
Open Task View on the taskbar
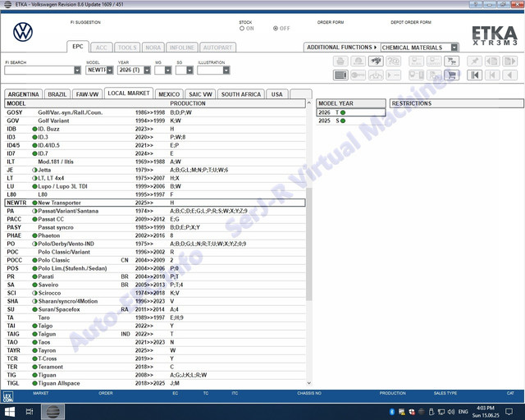(x=30, y=412)
